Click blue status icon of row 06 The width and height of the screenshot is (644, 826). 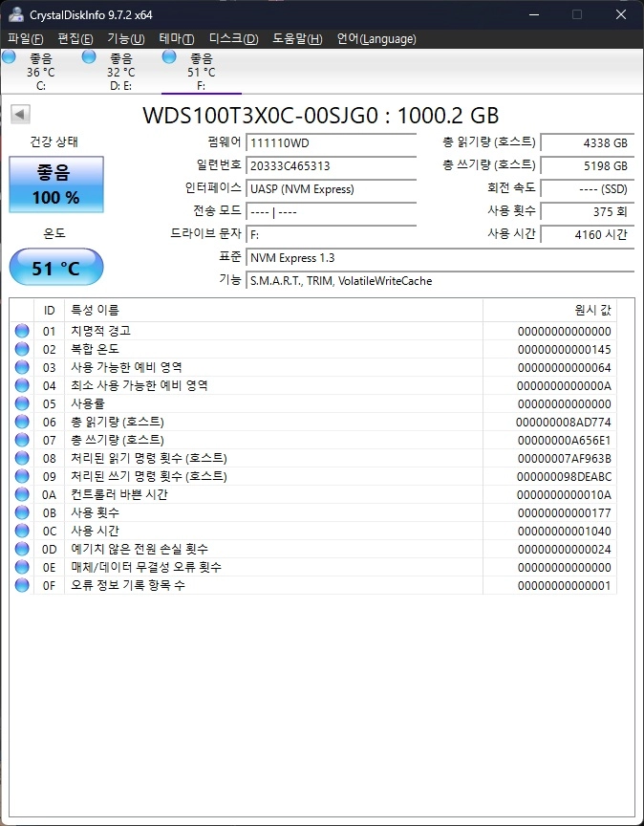[22, 422]
